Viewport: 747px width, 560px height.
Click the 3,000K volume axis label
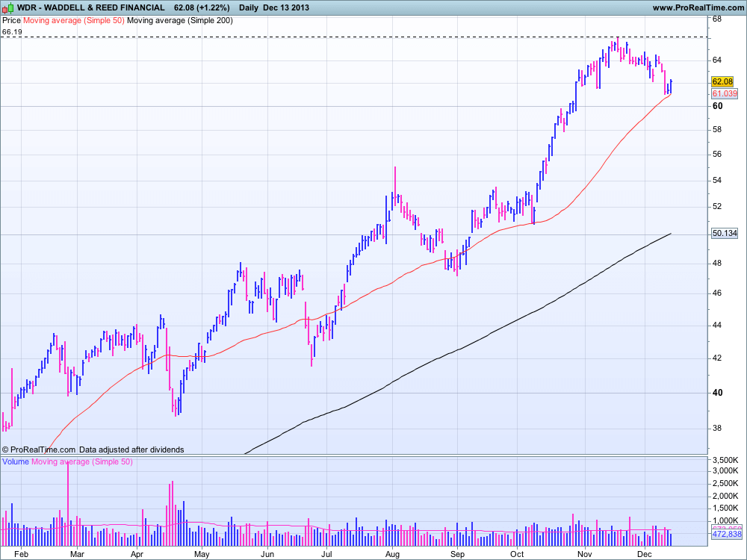click(x=725, y=471)
